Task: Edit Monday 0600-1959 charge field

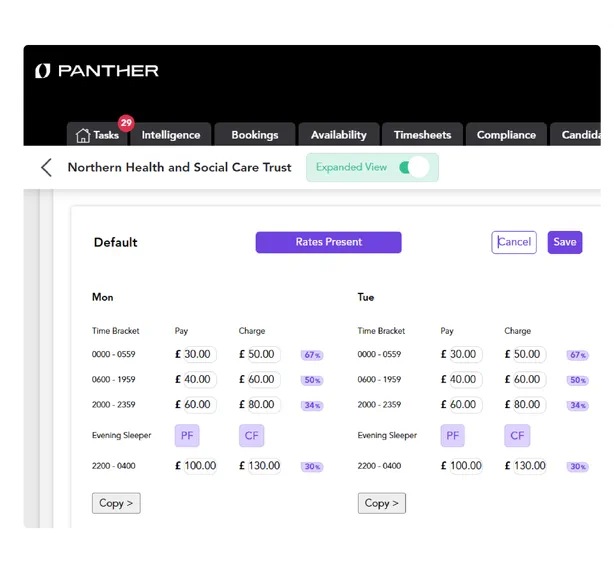Action: pos(264,379)
